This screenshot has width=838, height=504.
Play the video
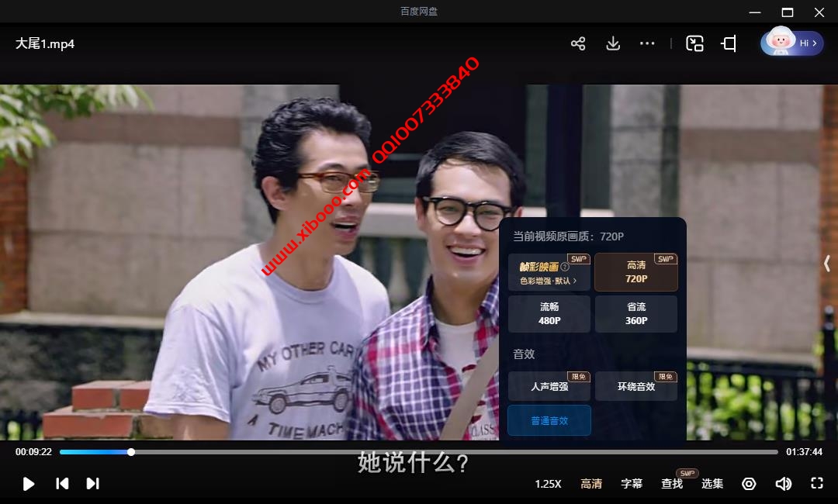tap(29, 484)
